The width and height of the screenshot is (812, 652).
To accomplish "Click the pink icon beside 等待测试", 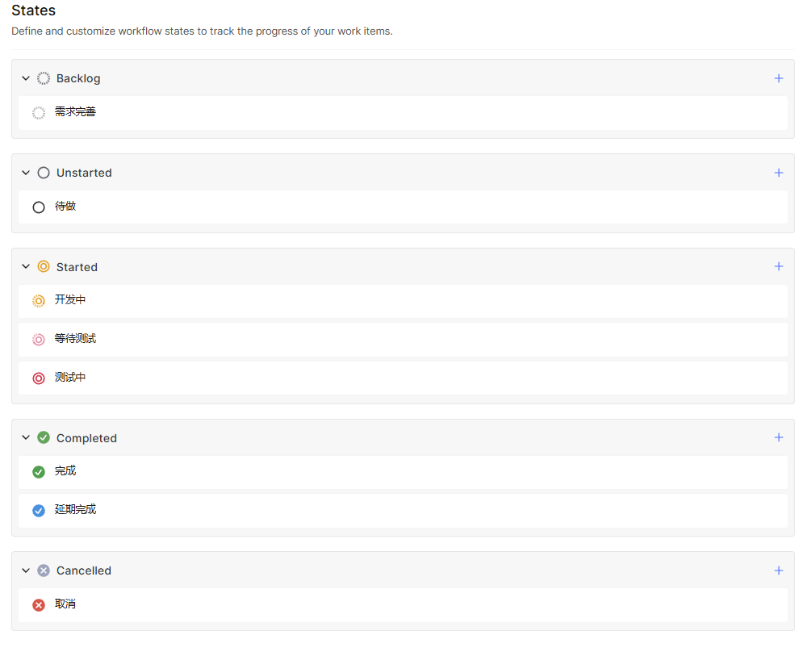I will (39, 340).
